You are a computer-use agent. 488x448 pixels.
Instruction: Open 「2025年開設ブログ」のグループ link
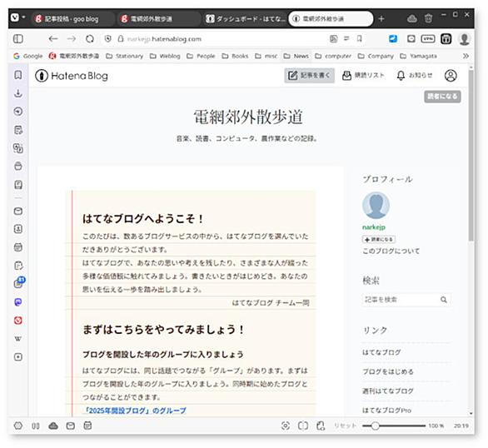pyautogui.click(x=136, y=411)
